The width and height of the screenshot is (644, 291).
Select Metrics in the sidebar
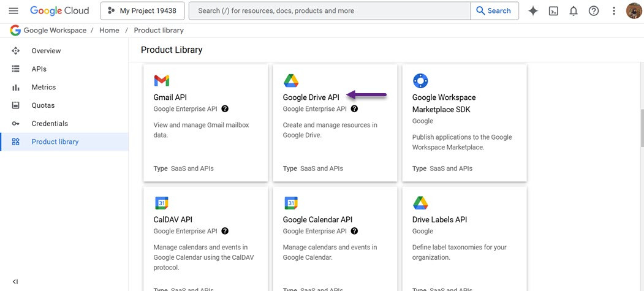pyautogui.click(x=44, y=87)
